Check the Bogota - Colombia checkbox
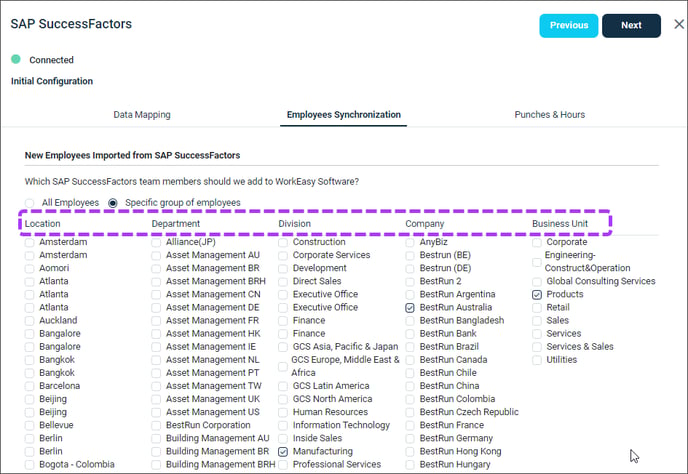The image size is (688, 474). pyautogui.click(x=29, y=464)
